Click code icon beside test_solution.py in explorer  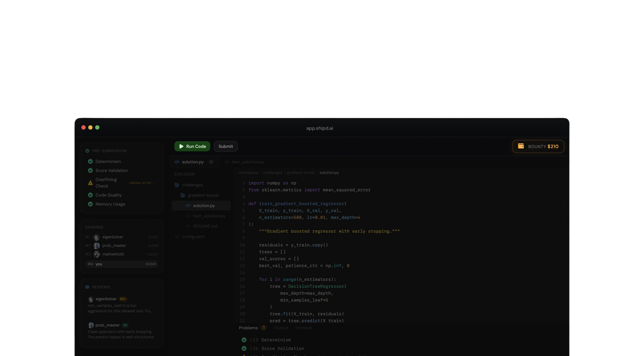(188, 216)
